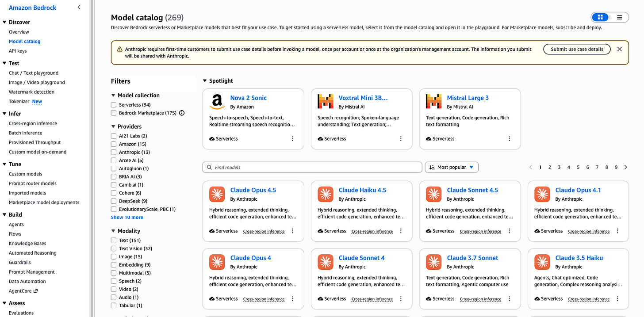644x317 pixels.
Task: Open Claude Sonnet 4.5 card options menu
Action: tap(509, 231)
